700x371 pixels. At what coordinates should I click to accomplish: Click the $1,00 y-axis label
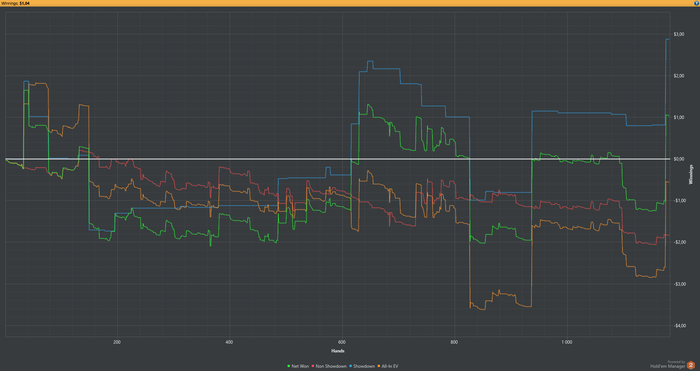pos(679,117)
